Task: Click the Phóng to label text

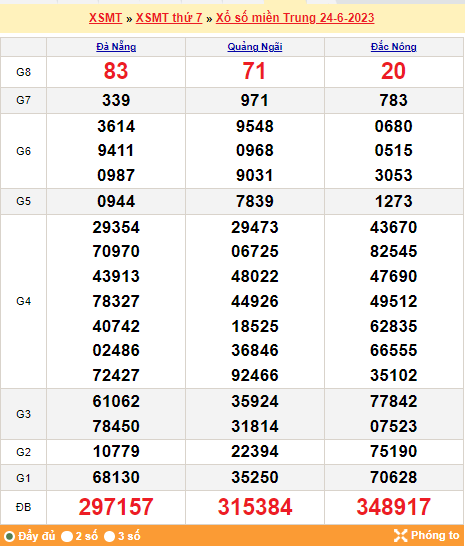Action: pos(435,535)
